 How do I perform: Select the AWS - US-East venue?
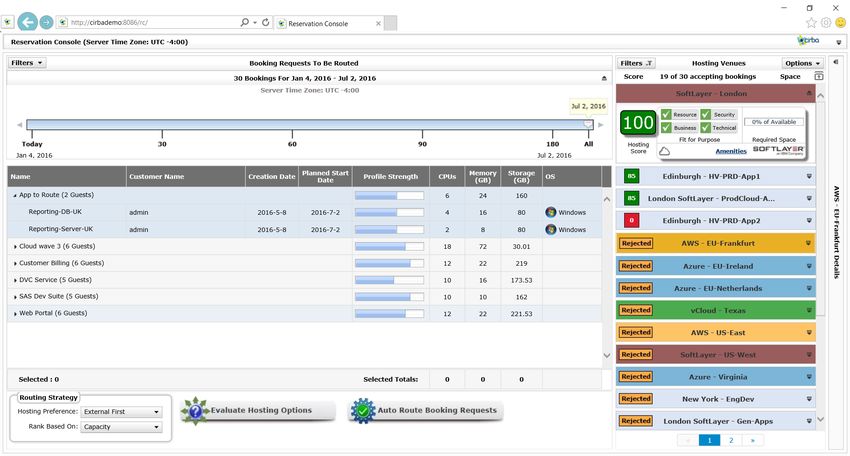716,332
